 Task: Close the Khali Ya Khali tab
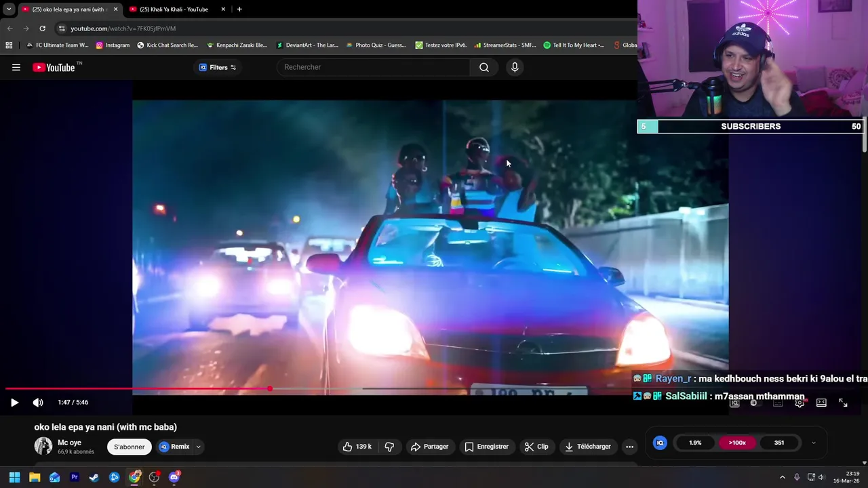coord(223,9)
